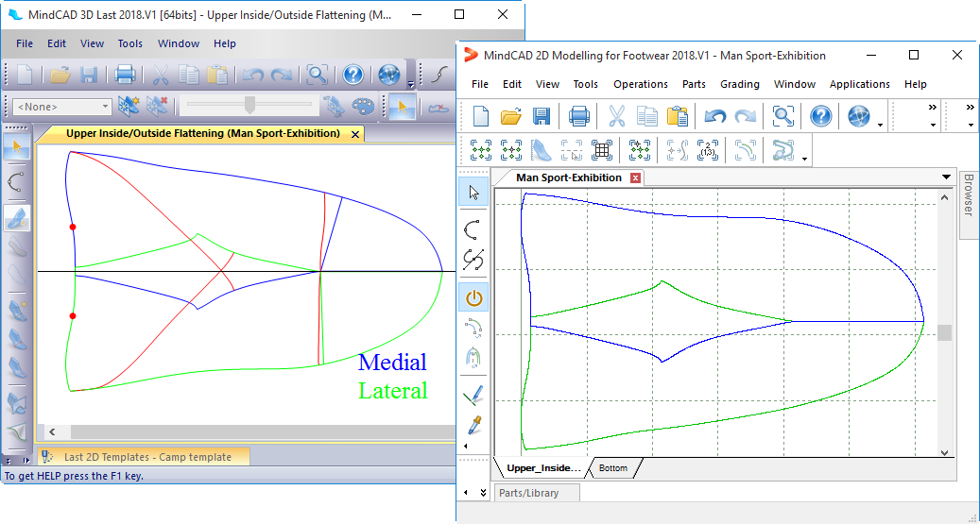
Task: Toggle arrow select tool in 3D Last left sidebar
Action: click(x=17, y=148)
